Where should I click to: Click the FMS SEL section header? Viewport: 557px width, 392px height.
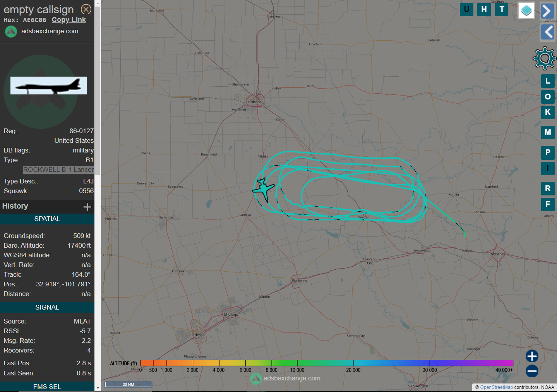tap(47, 387)
